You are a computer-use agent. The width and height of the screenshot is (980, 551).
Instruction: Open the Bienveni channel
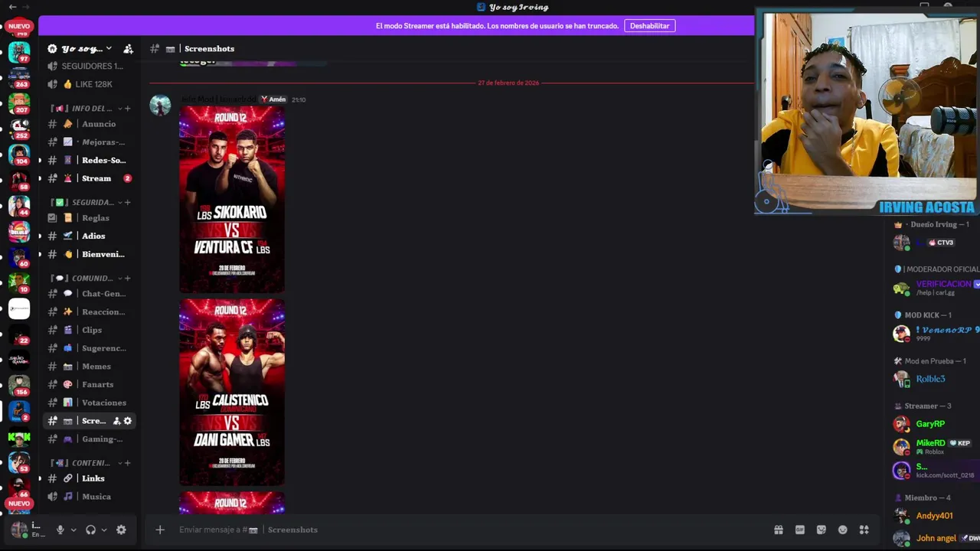[90, 254]
